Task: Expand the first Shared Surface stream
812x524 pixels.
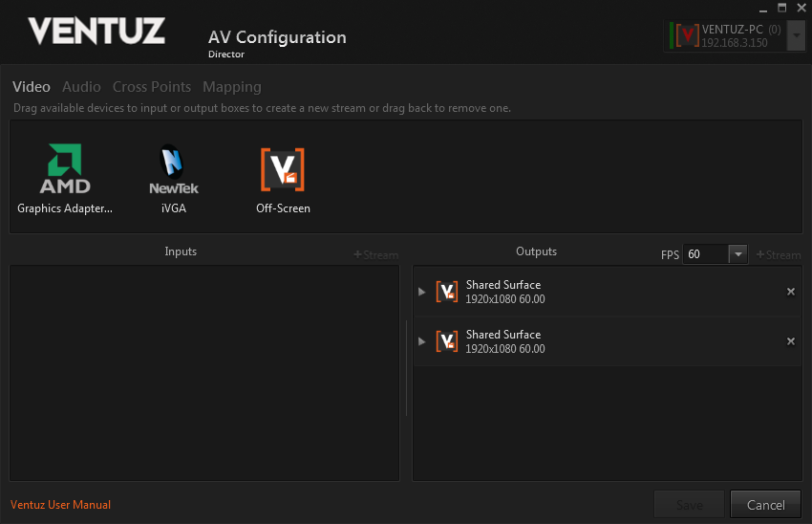Action: tap(422, 292)
